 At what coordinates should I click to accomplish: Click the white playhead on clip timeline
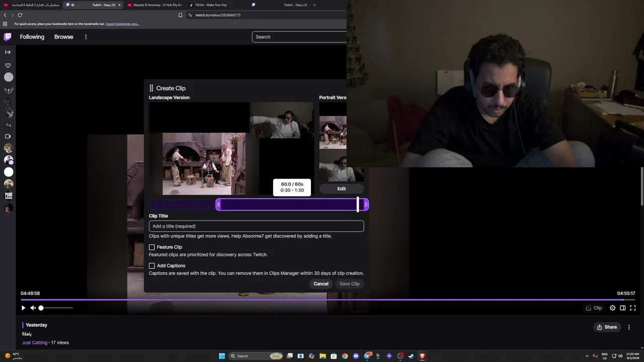tap(358, 204)
